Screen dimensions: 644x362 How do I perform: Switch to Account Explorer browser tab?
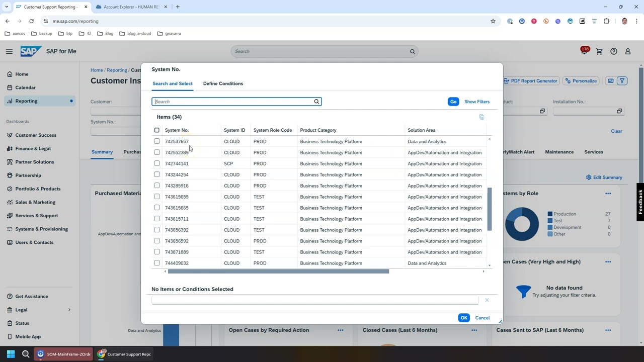click(131, 7)
